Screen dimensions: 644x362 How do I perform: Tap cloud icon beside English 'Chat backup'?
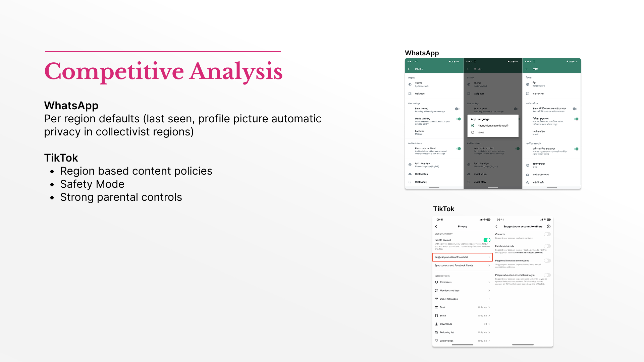(410, 174)
